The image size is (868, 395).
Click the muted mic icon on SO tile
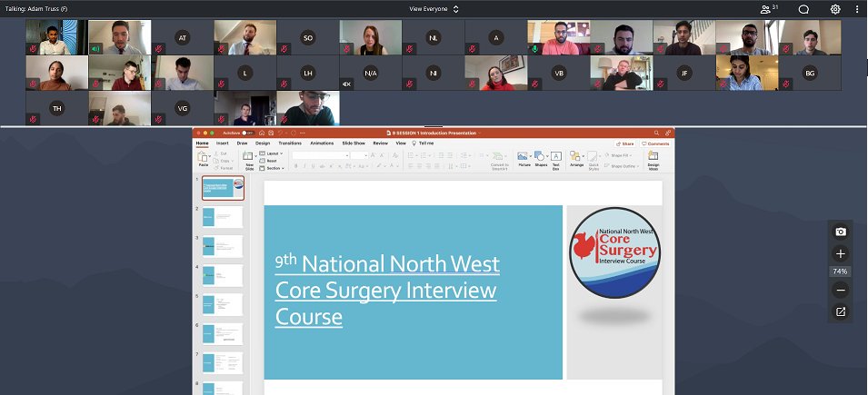click(284, 49)
